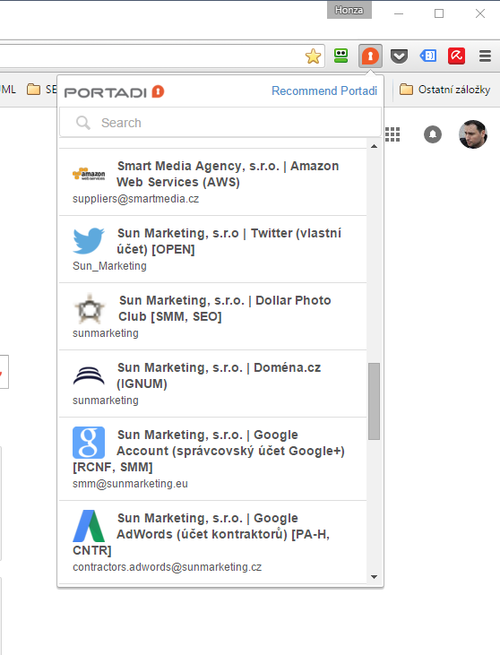Open the Ostatní záložky bookmarks folder

coord(445,89)
